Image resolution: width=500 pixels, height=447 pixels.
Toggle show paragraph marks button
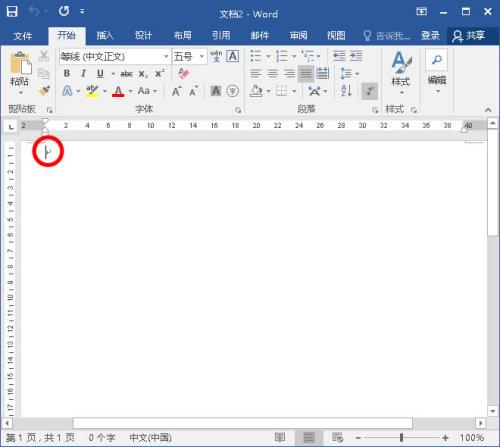click(x=370, y=91)
